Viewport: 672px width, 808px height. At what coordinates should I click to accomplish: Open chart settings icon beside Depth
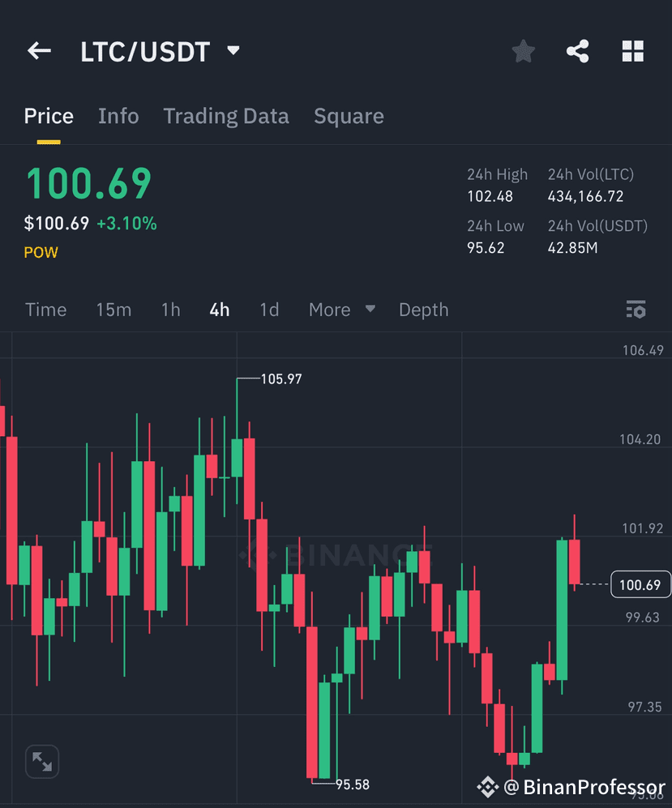[636, 310]
